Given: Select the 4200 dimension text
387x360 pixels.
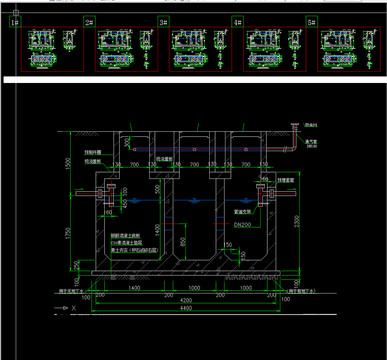Looking at the screenshot, I should (x=186, y=300).
